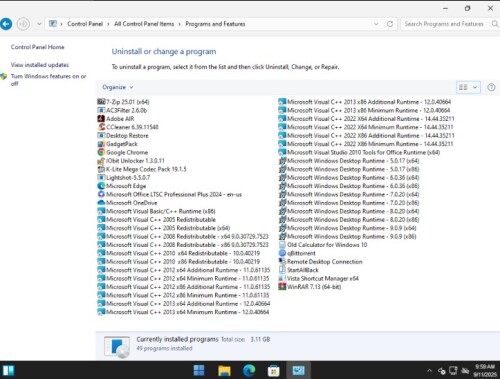Change view using the view layout button
This screenshot has width=500, height=379.
pyautogui.click(x=463, y=87)
